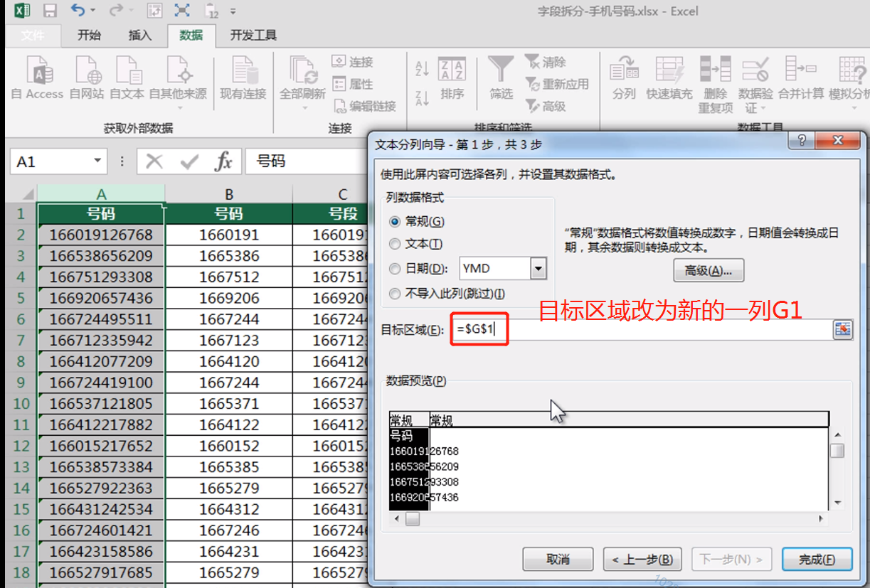Screen dimensions: 870x588
Task: Click row header 12
Action: tap(21, 446)
